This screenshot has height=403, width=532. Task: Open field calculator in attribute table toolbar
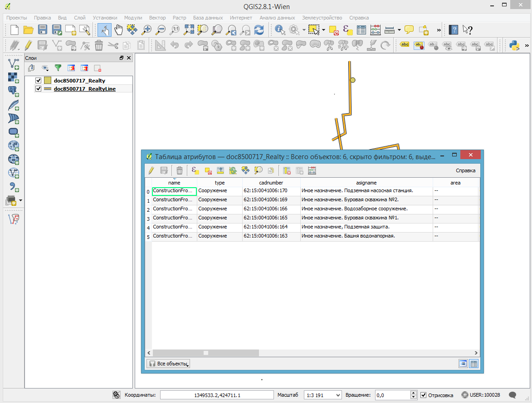(x=312, y=170)
